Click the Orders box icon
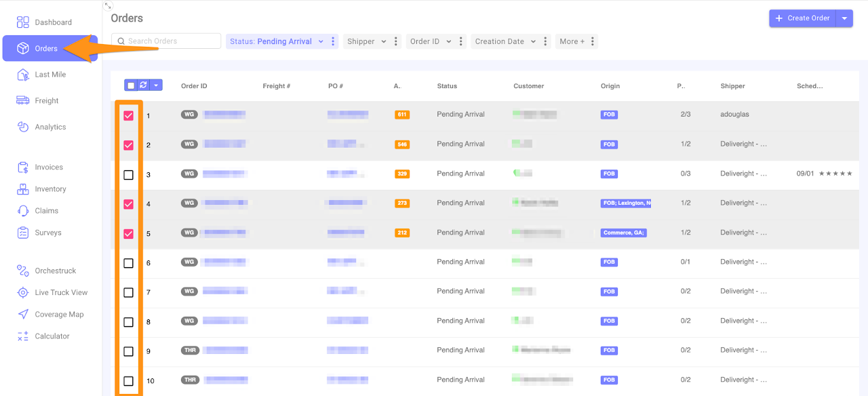This screenshot has width=868, height=396. click(23, 49)
